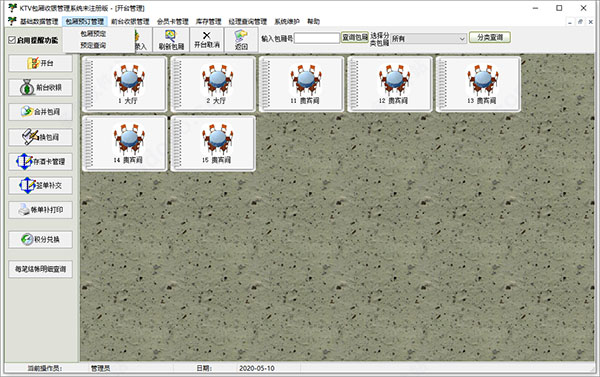This screenshot has width=600, height=377.
Task: Click the 开台取消 X toolbar icon
Action: click(207, 40)
